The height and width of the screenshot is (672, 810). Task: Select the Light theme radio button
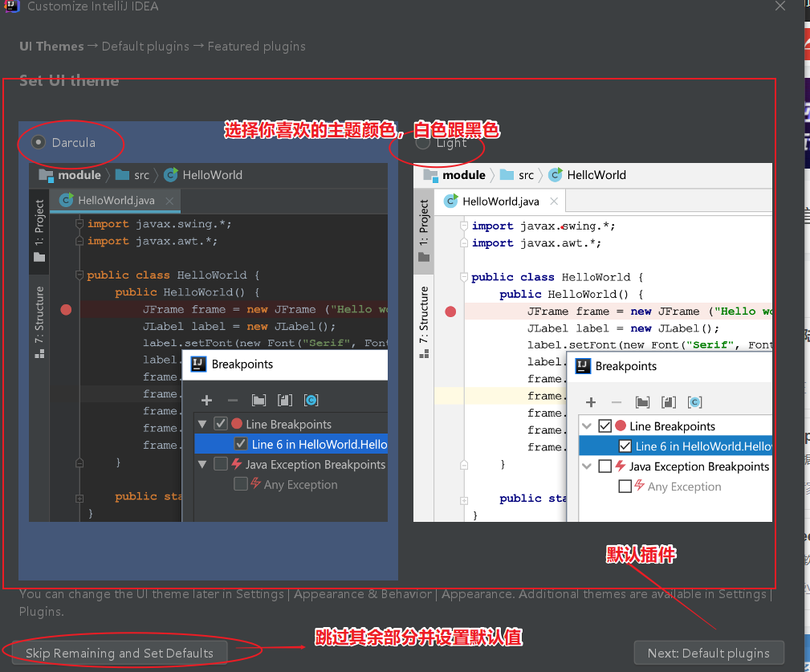coord(422,143)
